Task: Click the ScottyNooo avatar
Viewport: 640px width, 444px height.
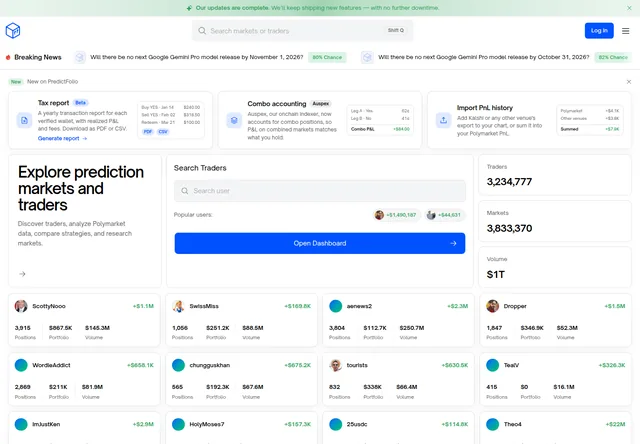Action: click(x=21, y=306)
